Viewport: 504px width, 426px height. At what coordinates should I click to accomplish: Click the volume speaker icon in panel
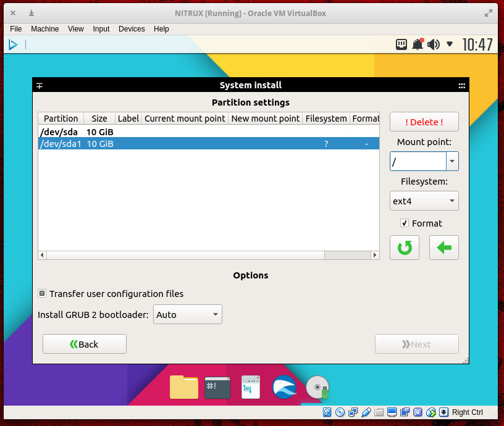434,44
